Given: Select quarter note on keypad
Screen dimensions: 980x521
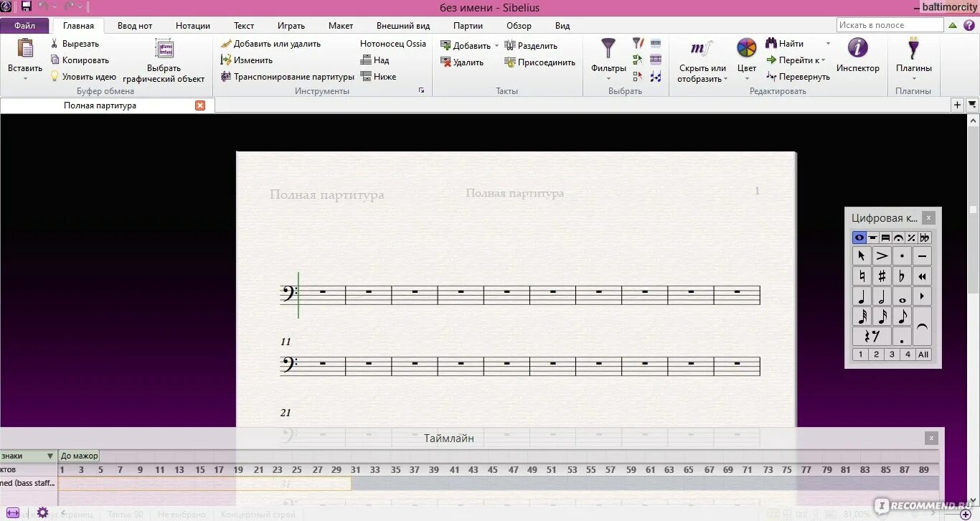Looking at the screenshot, I should pyautogui.click(x=862, y=296).
